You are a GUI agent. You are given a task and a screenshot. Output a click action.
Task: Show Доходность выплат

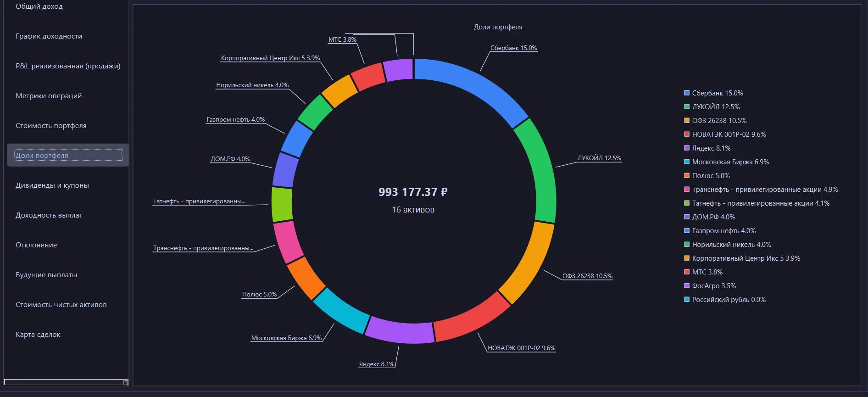pos(49,215)
